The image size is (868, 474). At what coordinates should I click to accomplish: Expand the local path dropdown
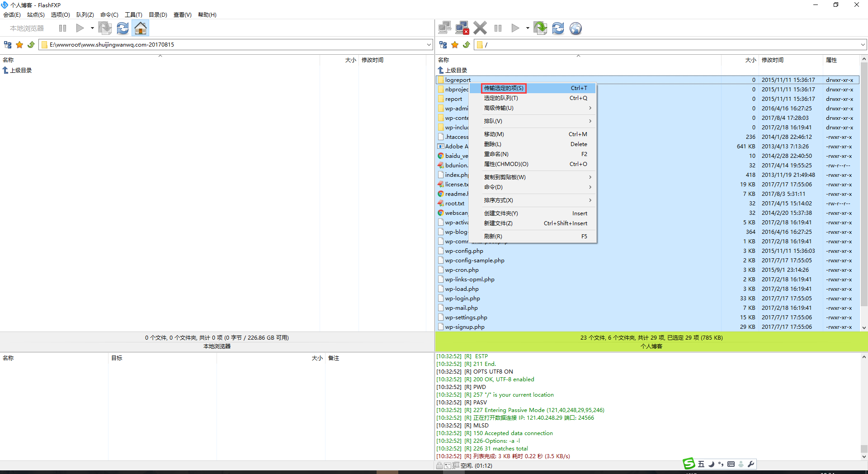point(429,44)
